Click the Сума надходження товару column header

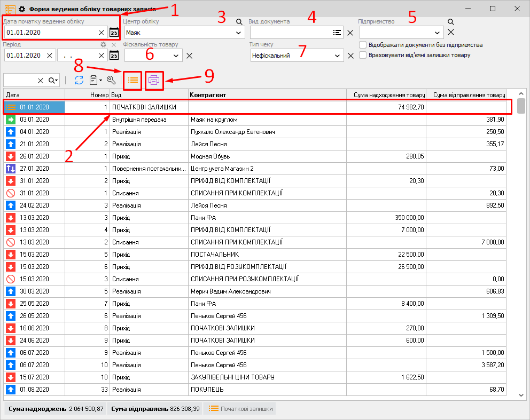point(386,94)
